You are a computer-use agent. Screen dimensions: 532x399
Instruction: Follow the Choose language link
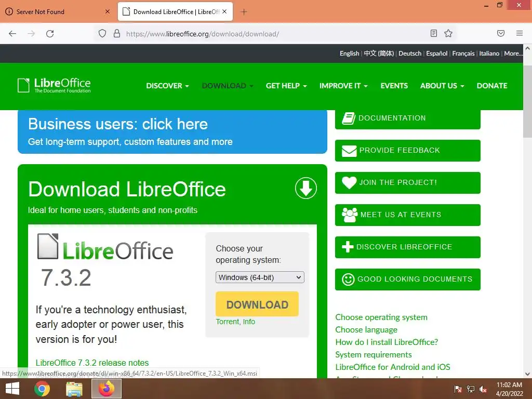[366, 330]
